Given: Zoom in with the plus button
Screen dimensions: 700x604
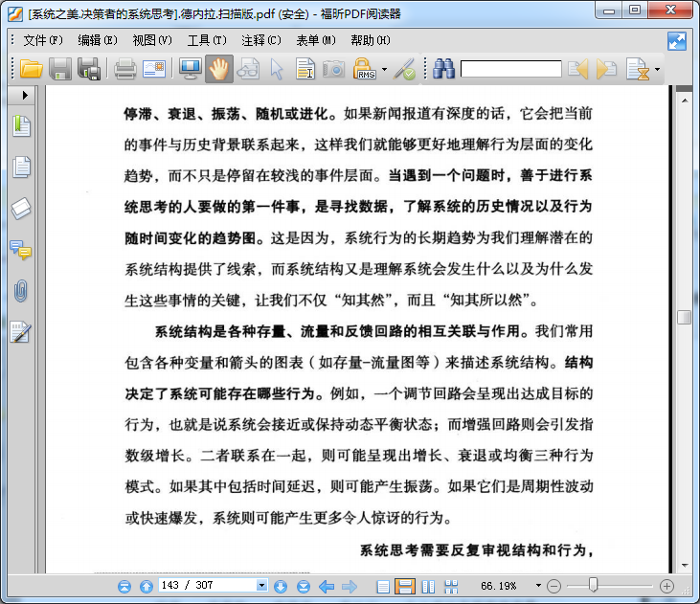Looking at the screenshot, I should [666, 586].
